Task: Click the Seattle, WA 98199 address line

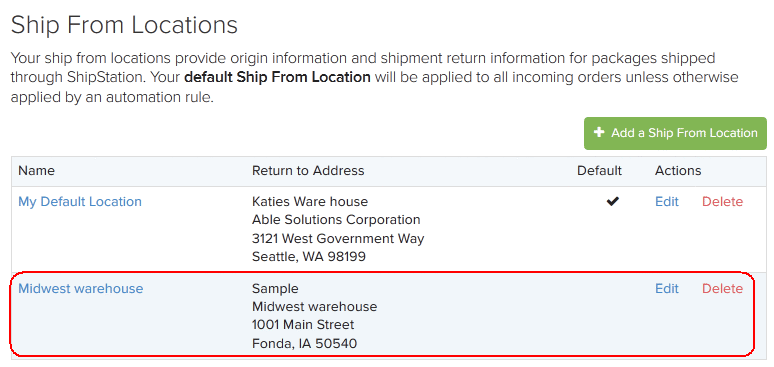Action: 309,257
